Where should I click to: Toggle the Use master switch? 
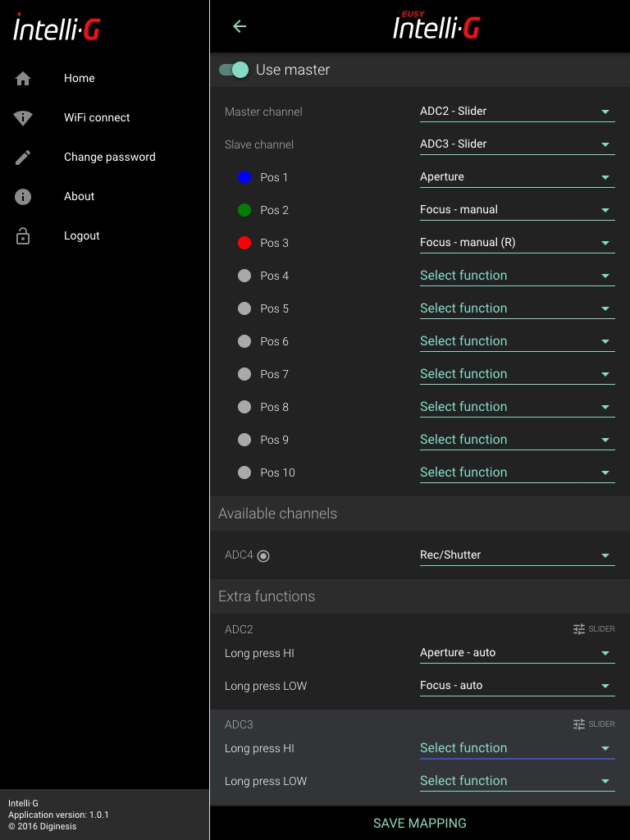tap(234, 70)
